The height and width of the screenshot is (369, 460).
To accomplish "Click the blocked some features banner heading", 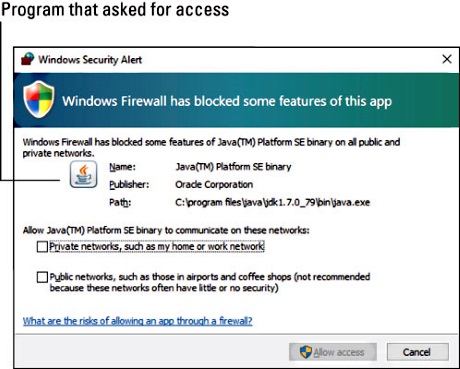I will [x=227, y=101].
